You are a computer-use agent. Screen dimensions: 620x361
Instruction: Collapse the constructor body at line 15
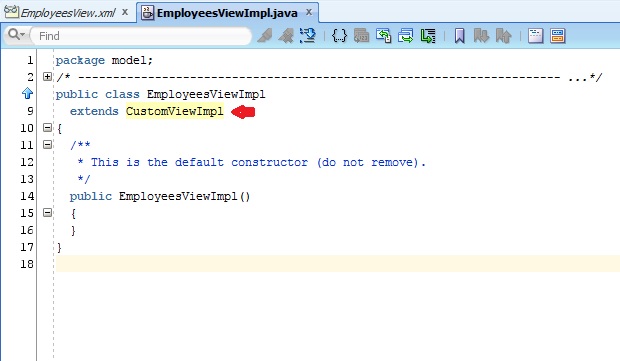(47, 212)
